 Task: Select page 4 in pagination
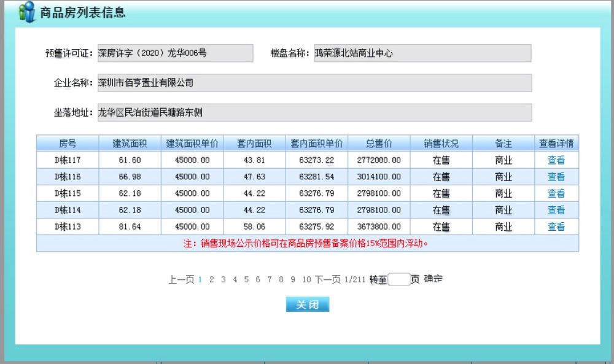235,279
